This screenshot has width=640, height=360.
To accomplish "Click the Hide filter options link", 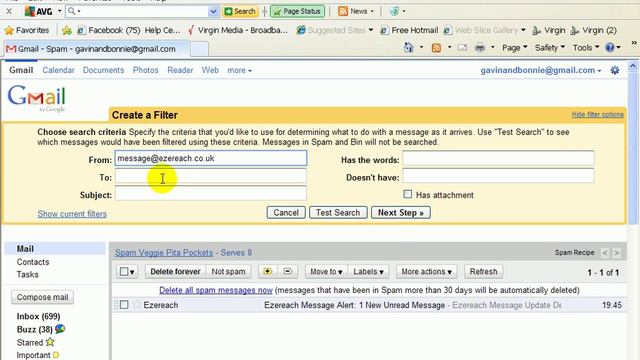I will (x=597, y=115).
